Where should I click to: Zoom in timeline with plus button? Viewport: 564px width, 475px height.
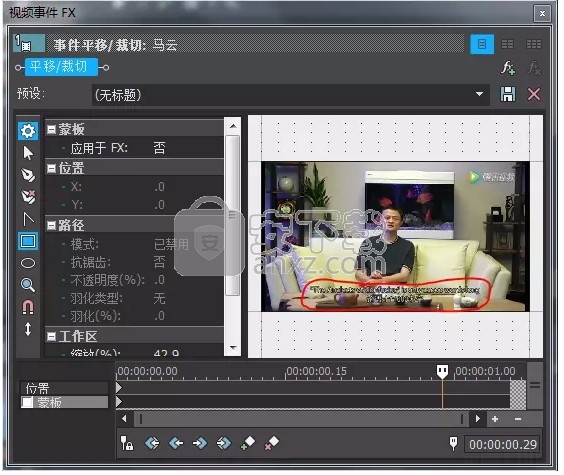(x=495, y=419)
